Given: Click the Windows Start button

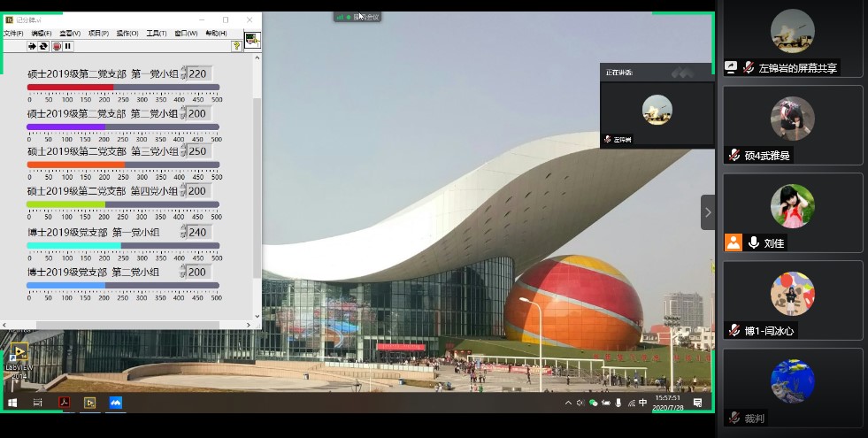Looking at the screenshot, I should pos(13,403).
